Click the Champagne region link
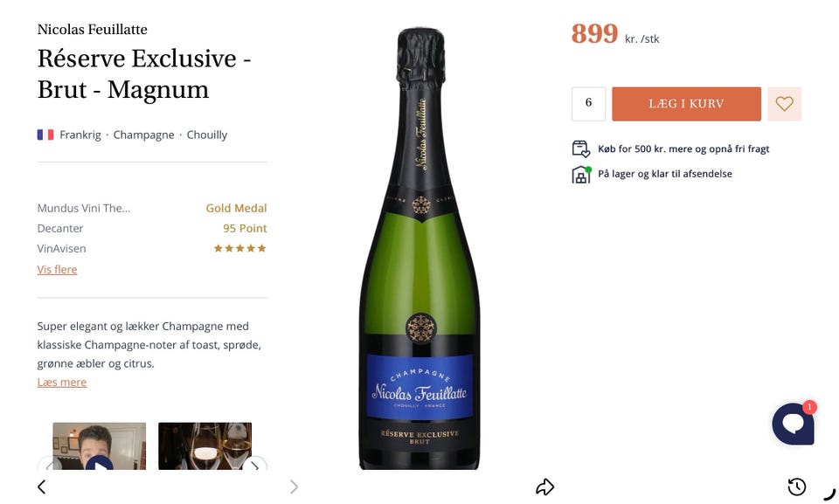The width and height of the screenshot is (839, 504). [x=143, y=135]
